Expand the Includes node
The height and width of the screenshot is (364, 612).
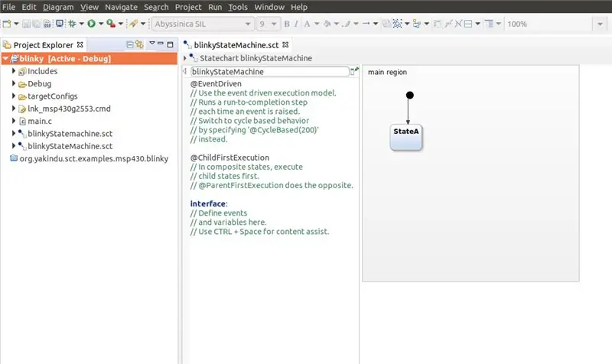[x=14, y=71]
